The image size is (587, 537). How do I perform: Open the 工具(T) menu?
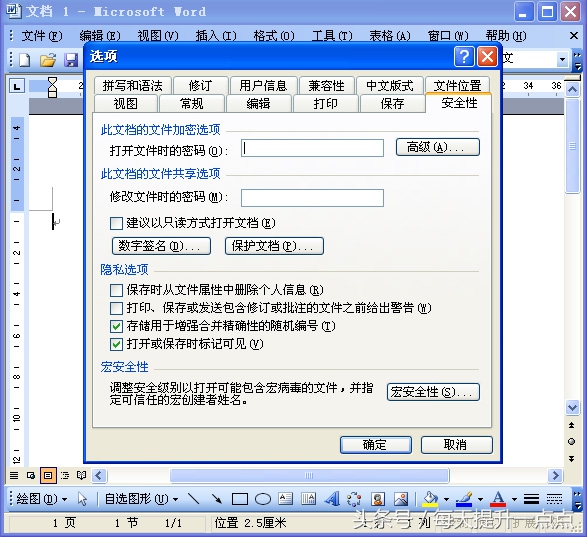[332, 36]
